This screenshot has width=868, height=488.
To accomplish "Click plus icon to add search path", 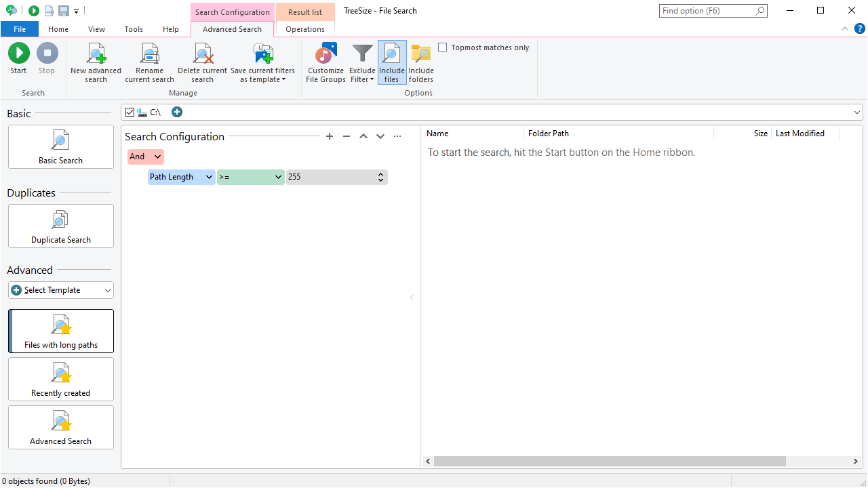I will tap(177, 112).
